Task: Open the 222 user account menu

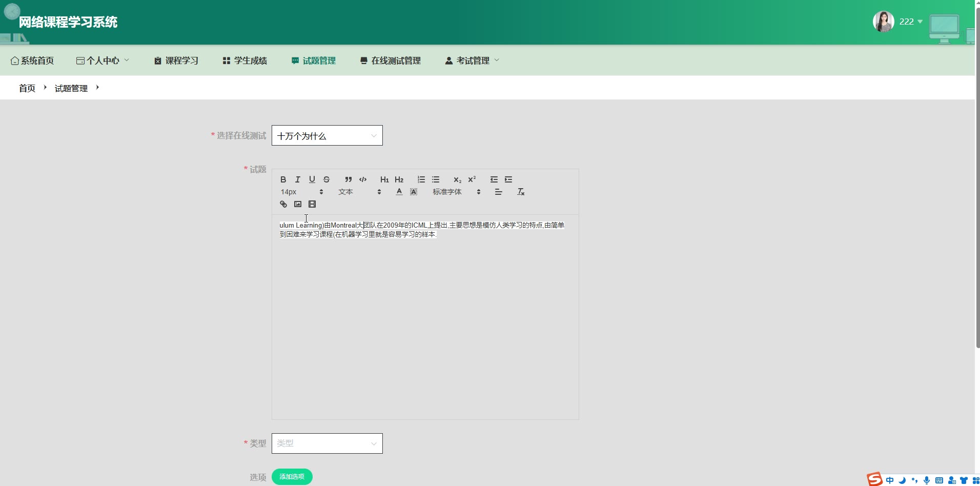Action: pos(911,22)
